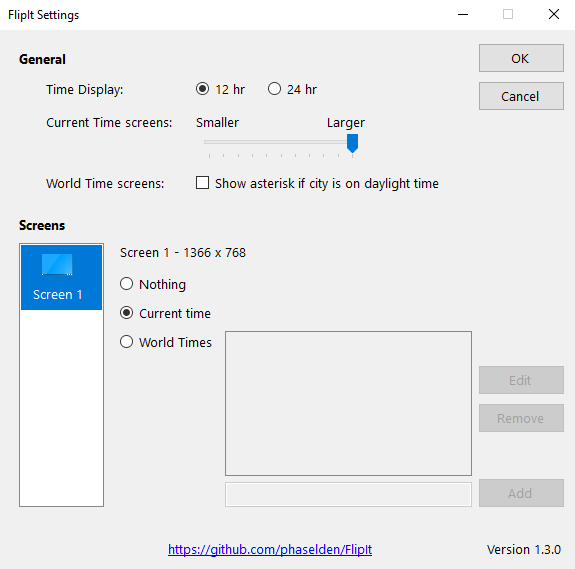Click the world times city list box

348,403
